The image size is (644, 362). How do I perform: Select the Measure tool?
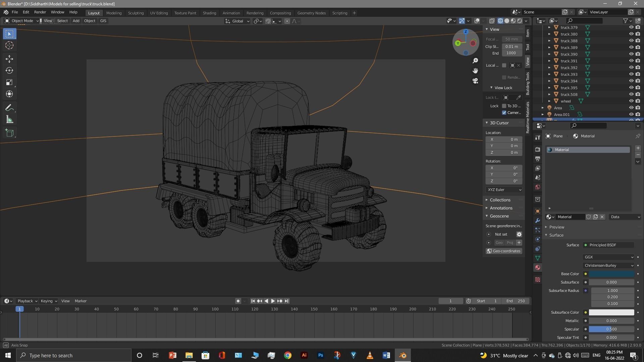(x=9, y=120)
